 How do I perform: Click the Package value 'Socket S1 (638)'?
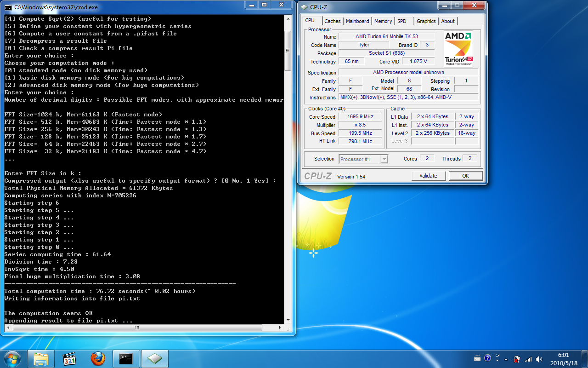tap(387, 53)
